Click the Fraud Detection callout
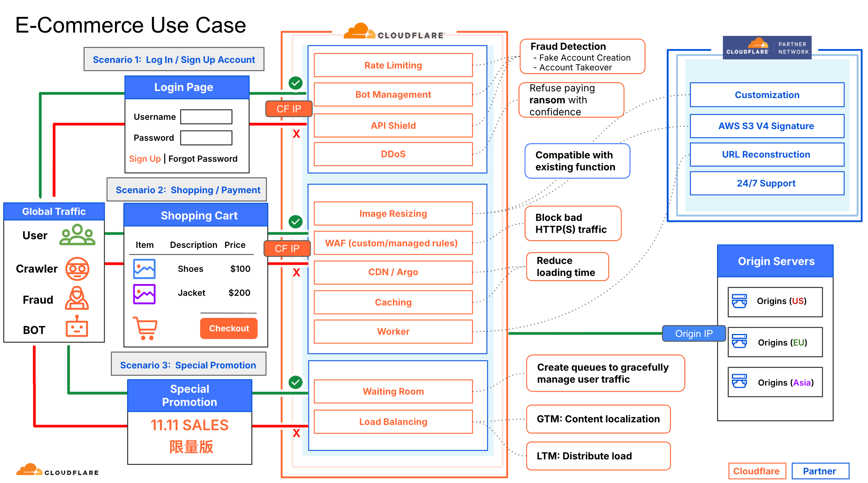868x483 pixels. [x=582, y=57]
